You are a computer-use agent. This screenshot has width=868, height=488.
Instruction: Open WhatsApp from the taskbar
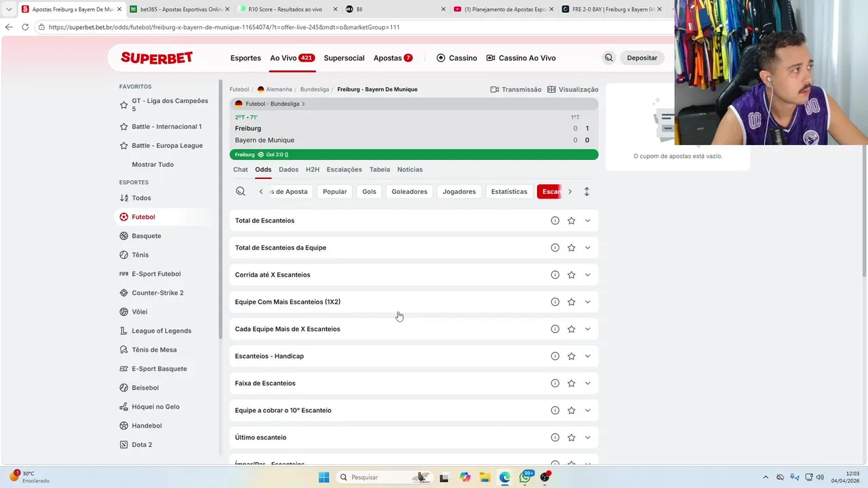526,477
